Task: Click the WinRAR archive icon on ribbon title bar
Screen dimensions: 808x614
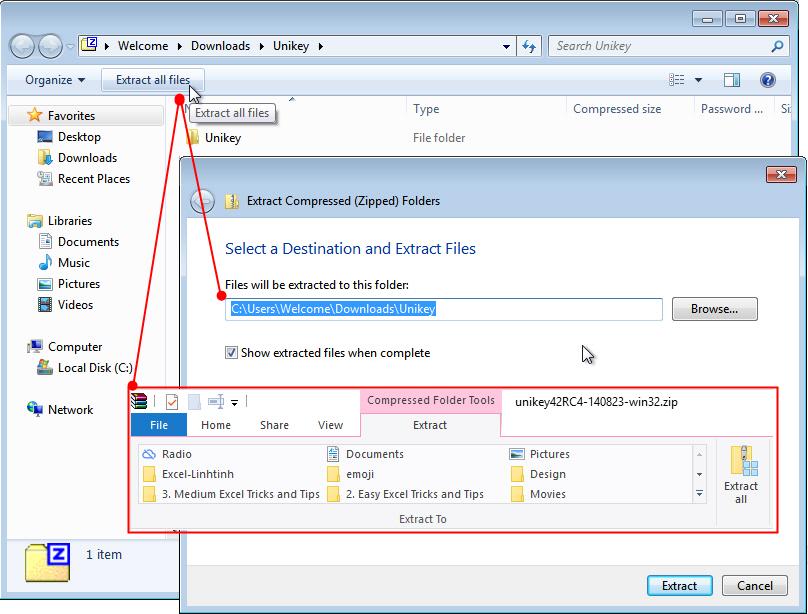Action: click(137, 400)
